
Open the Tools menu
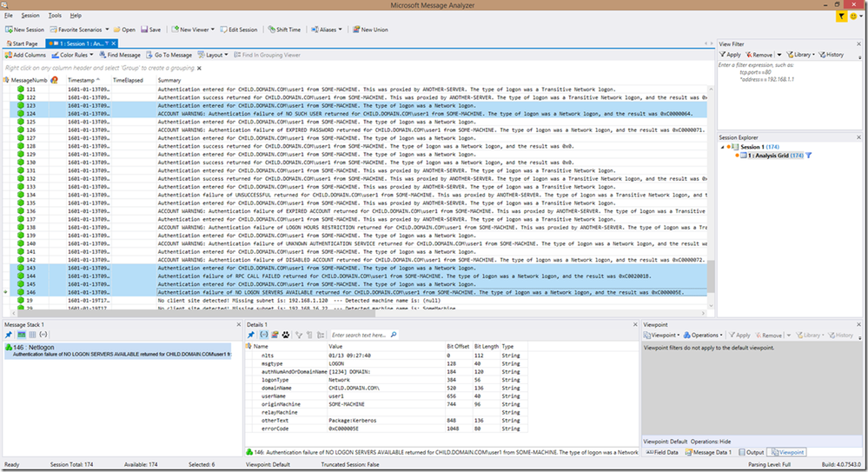(55, 16)
